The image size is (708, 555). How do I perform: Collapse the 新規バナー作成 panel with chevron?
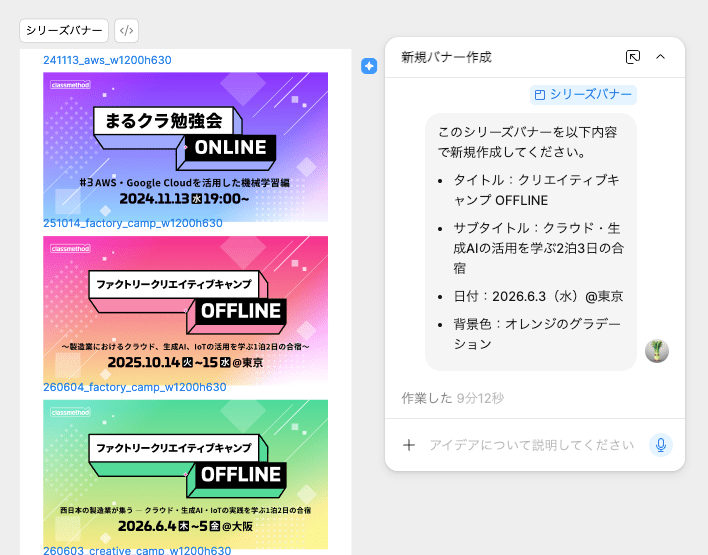[x=660, y=57]
